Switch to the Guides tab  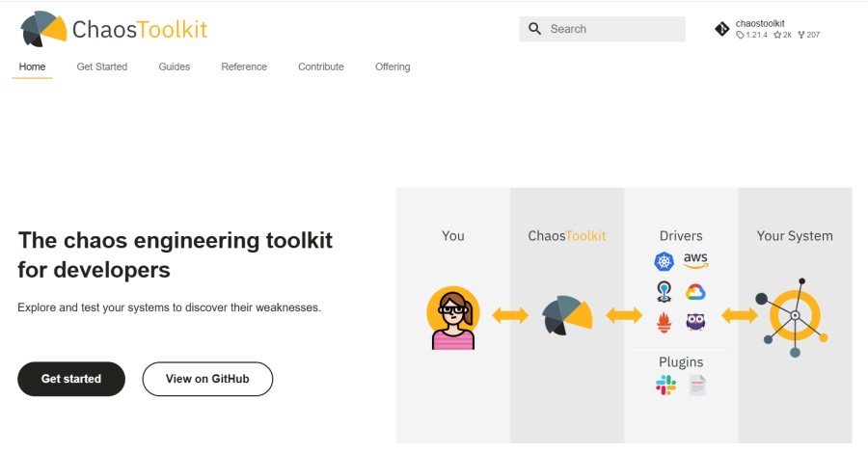(x=175, y=67)
